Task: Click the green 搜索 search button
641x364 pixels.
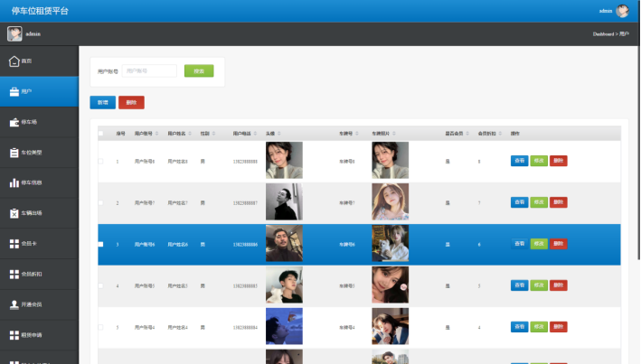Action: (199, 71)
